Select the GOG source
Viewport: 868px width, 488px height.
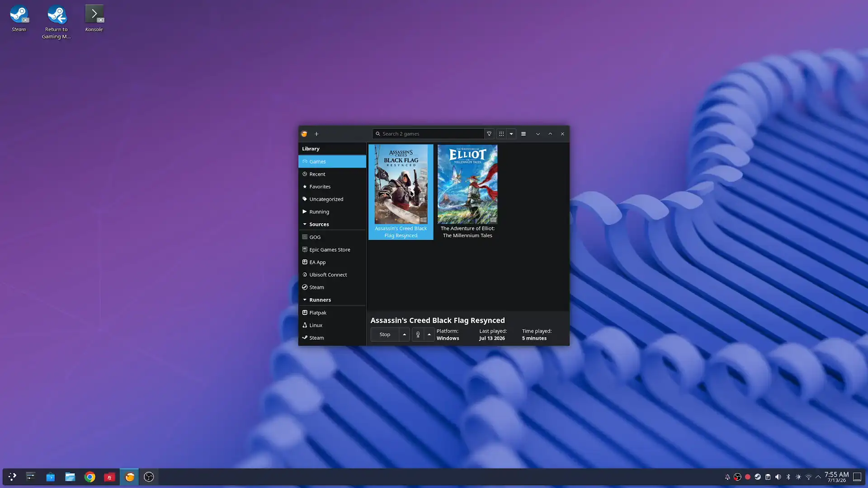pyautogui.click(x=332, y=237)
